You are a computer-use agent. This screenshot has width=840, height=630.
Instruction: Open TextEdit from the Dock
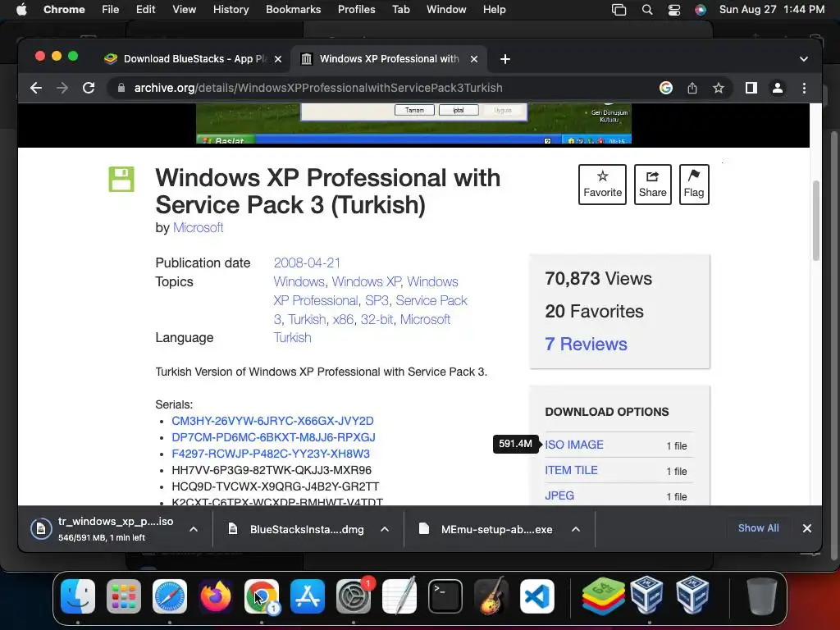click(399, 596)
